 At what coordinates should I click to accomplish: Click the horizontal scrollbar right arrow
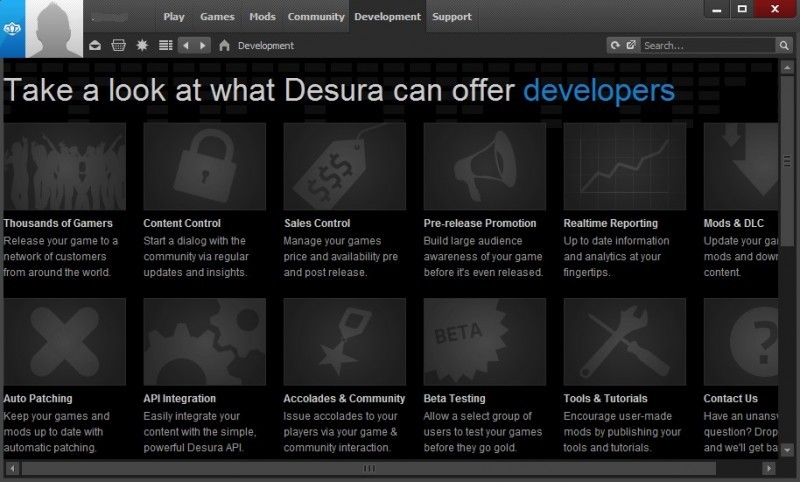768,468
